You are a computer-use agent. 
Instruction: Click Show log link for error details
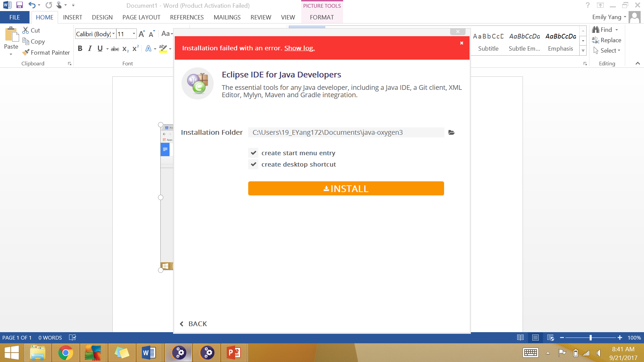300,48
